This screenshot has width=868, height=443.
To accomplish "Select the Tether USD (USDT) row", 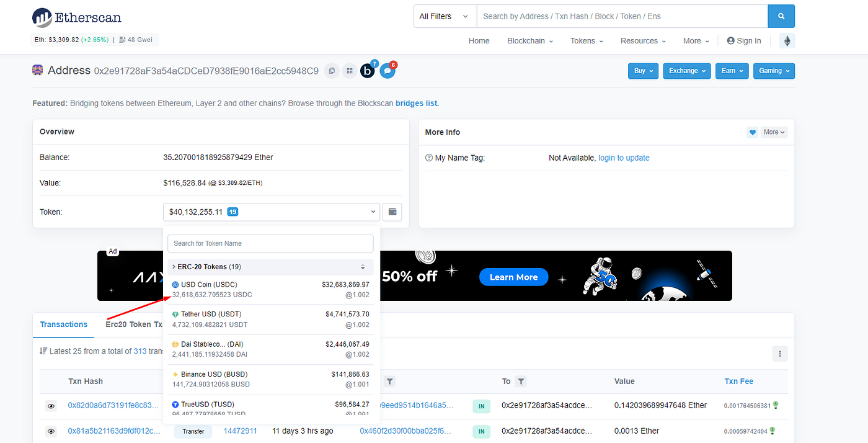I will click(x=270, y=320).
